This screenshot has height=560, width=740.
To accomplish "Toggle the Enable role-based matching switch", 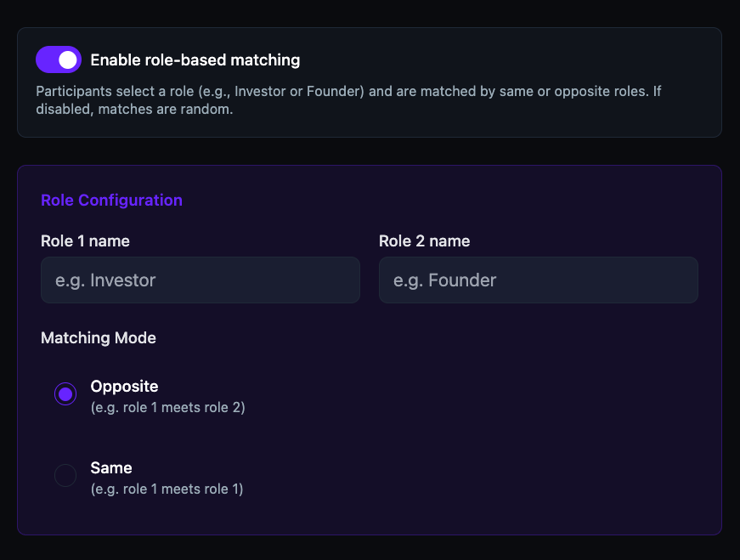I will 59,59.
